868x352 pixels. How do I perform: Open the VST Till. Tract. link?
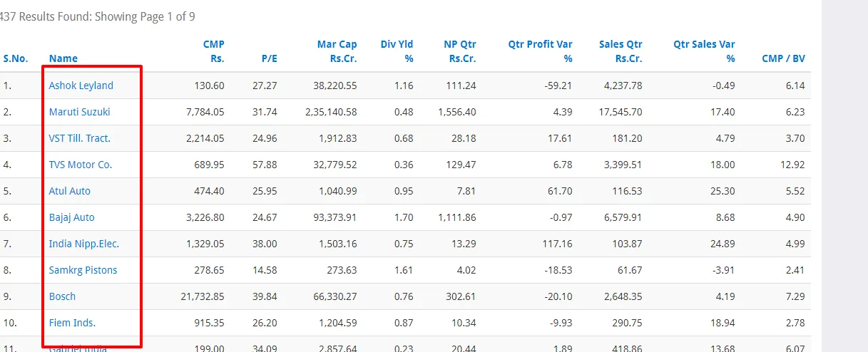tap(79, 138)
